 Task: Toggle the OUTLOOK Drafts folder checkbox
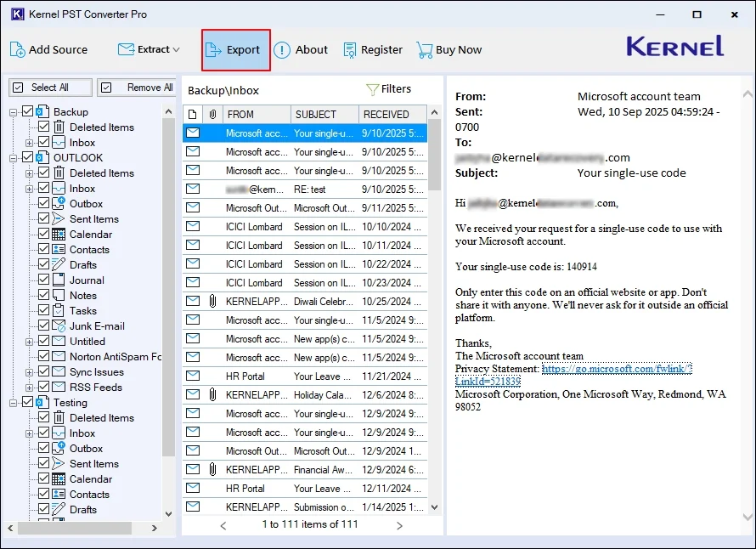(43, 265)
